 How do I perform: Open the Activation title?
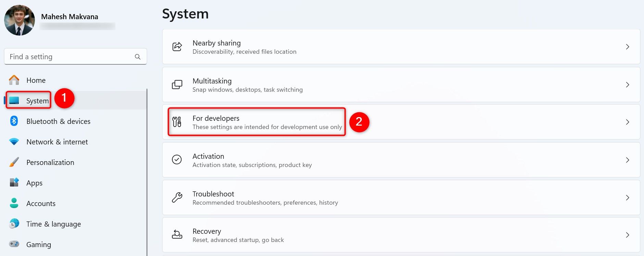click(x=208, y=156)
